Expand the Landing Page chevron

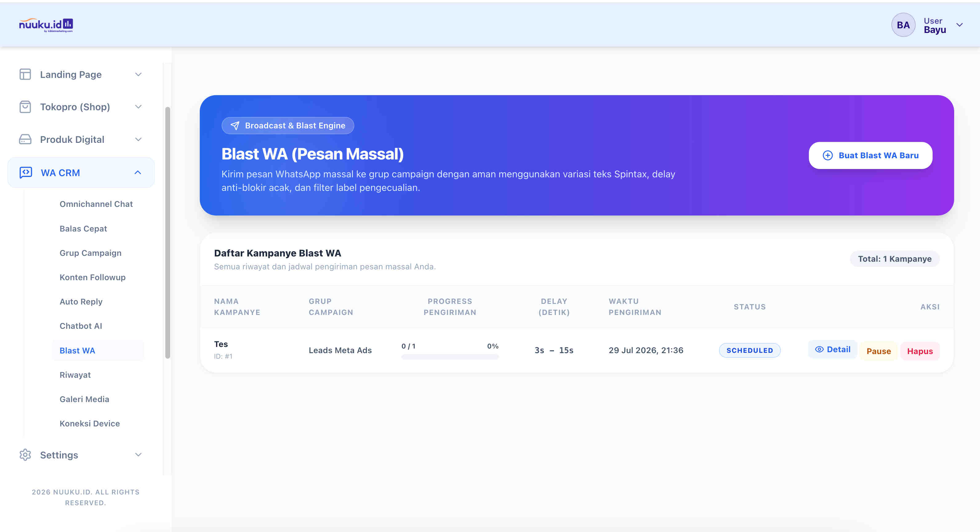coord(139,74)
